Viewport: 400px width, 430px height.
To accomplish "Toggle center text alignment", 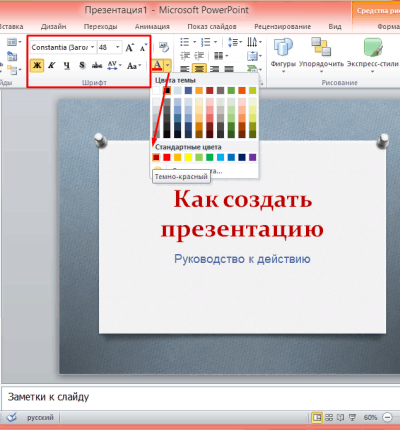I will pos(199,68).
